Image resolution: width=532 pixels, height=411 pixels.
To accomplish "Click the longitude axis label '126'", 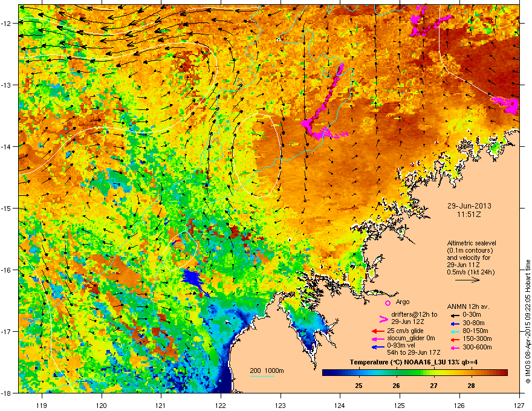I will tap(459, 405).
